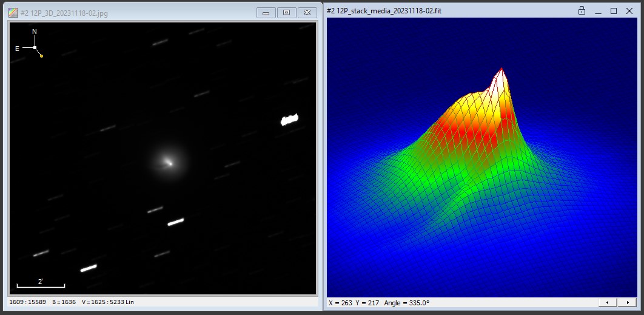Click the 2' scale bar in the image
Image resolution: width=644 pixels, height=315 pixels.
coord(41,285)
